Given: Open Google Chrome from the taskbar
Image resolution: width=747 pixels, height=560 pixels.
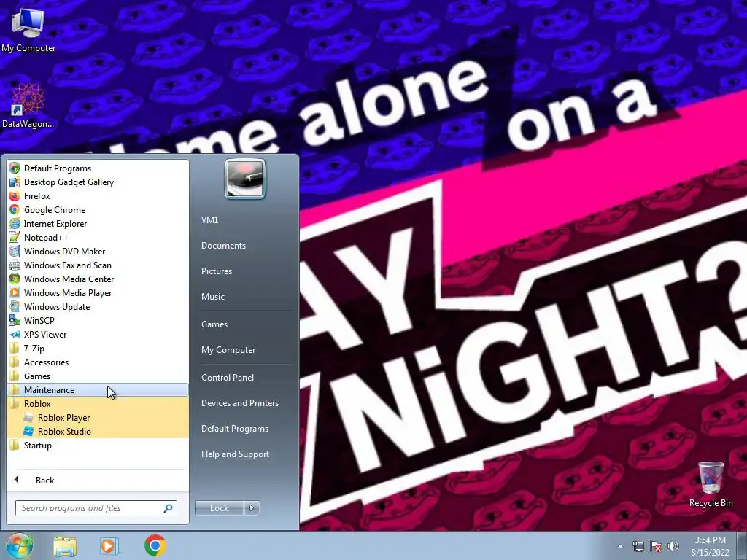Looking at the screenshot, I should click(155, 545).
